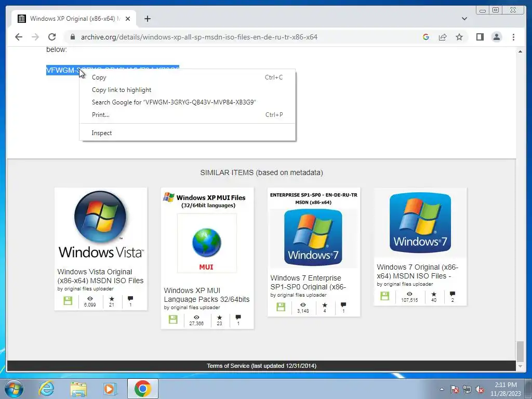Launch Internet Explorer from taskbar

tap(46, 389)
